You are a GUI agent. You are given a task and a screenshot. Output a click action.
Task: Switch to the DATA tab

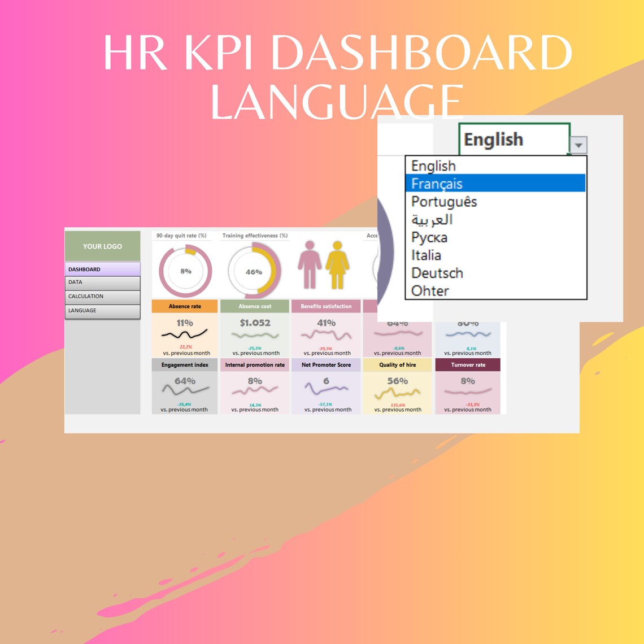[x=102, y=282]
